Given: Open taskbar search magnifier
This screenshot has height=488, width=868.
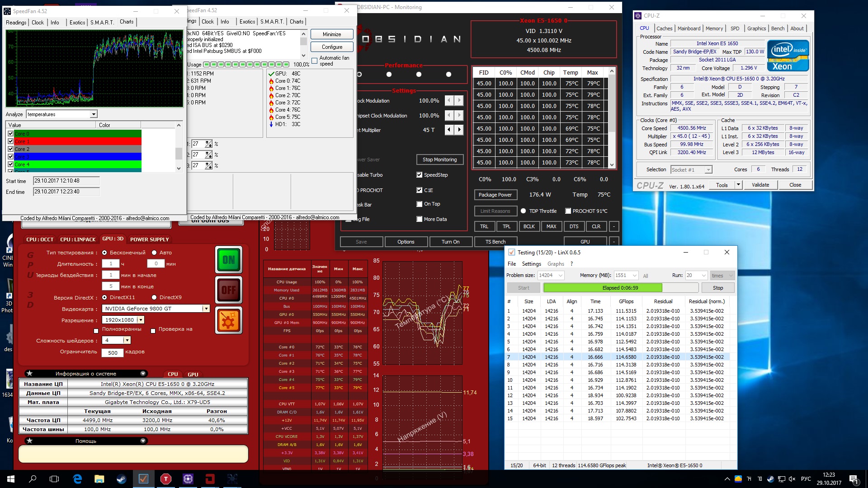Looking at the screenshot, I should 33,479.
